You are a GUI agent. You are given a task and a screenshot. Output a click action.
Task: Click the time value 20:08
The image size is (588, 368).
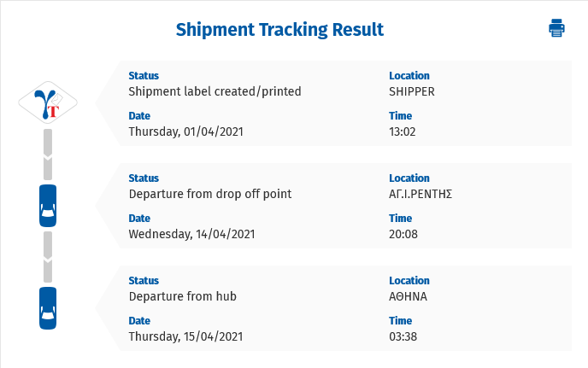[x=403, y=234]
